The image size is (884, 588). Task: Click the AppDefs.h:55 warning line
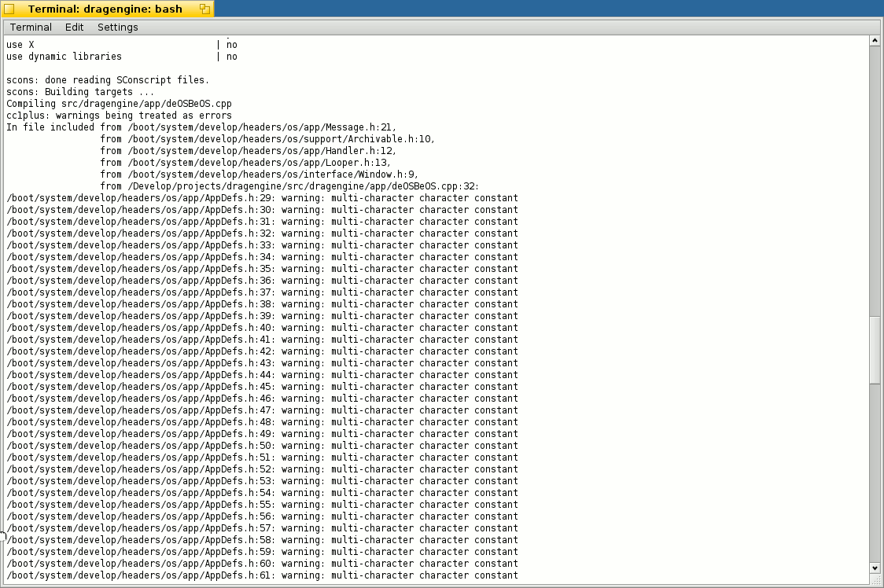coord(262,505)
